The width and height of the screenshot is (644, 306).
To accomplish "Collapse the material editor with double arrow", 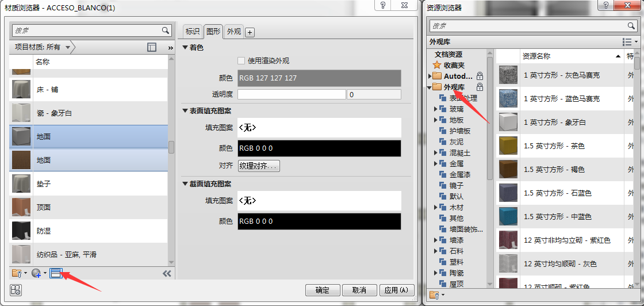I will click(x=167, y=274).
